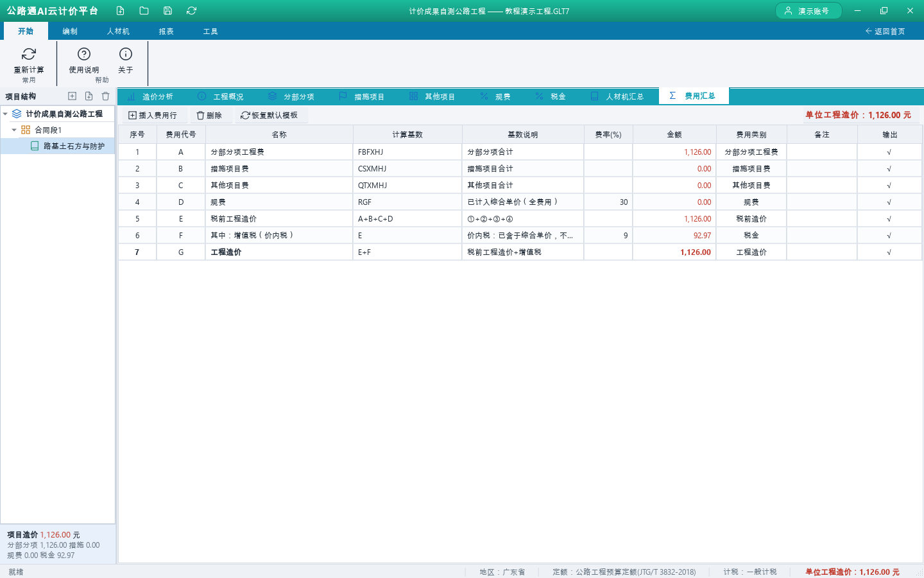Switch to the 规费 tab
The image size is (924, 578).
(496, 96)
